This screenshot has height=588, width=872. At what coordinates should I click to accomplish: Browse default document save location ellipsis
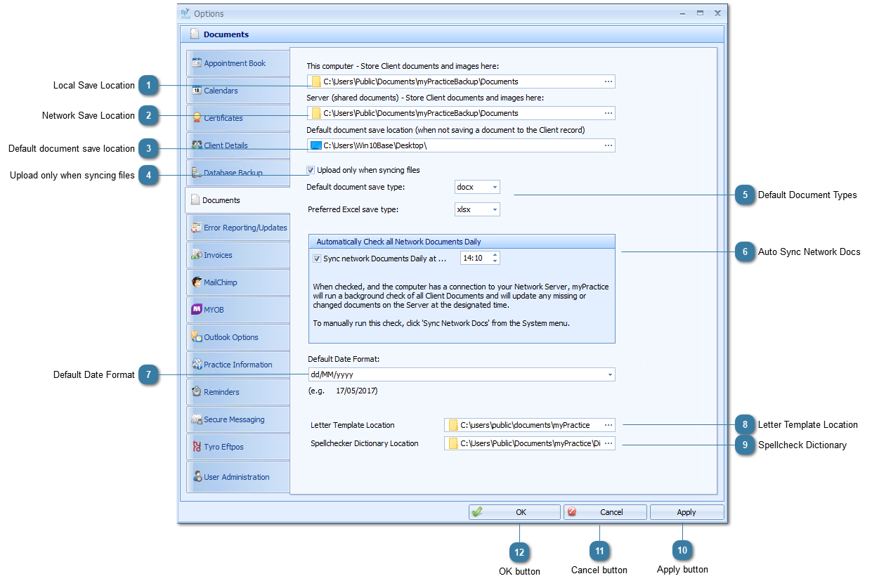609,145
